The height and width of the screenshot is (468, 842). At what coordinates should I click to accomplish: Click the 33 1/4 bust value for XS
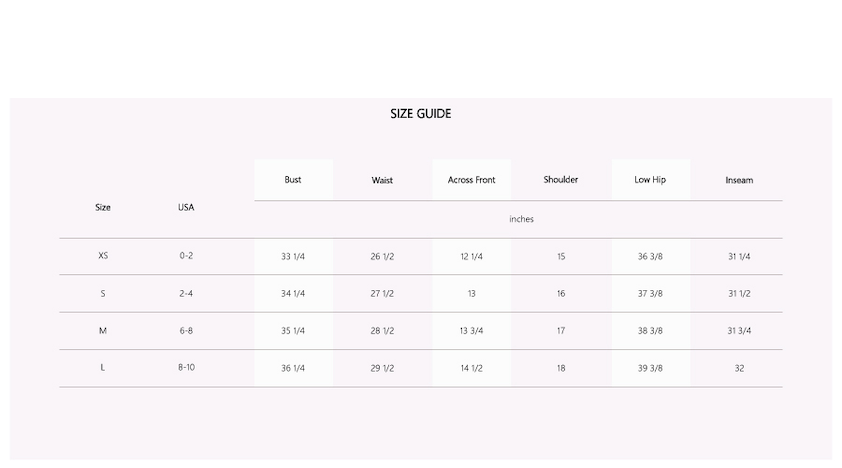click(293, 257)
